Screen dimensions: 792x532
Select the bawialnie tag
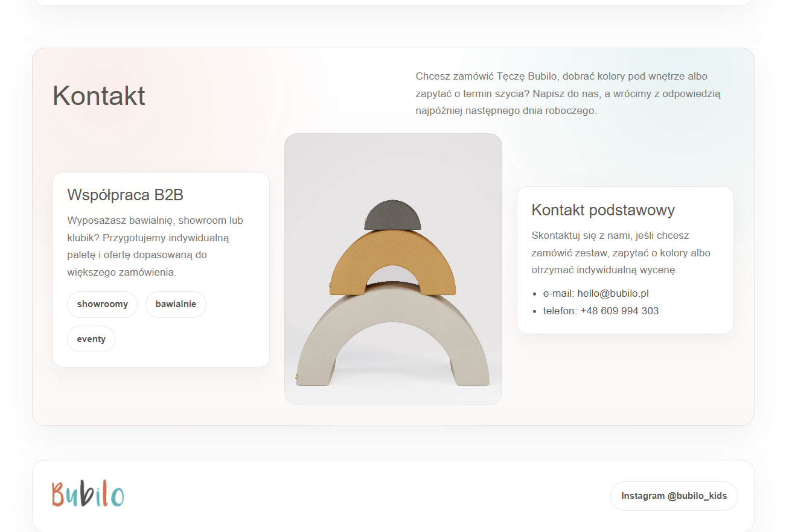176,305
